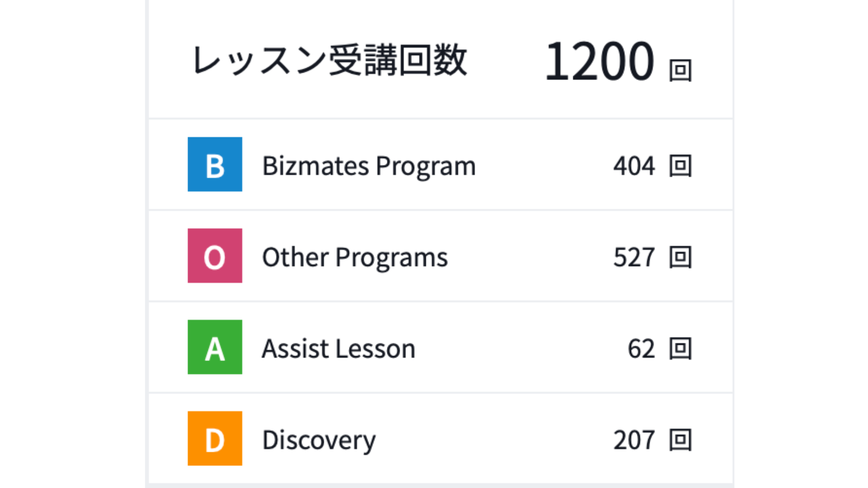Click the 404 count for Bizmates Program
This screenshot has height=488, width=868.
pos(634,166)
